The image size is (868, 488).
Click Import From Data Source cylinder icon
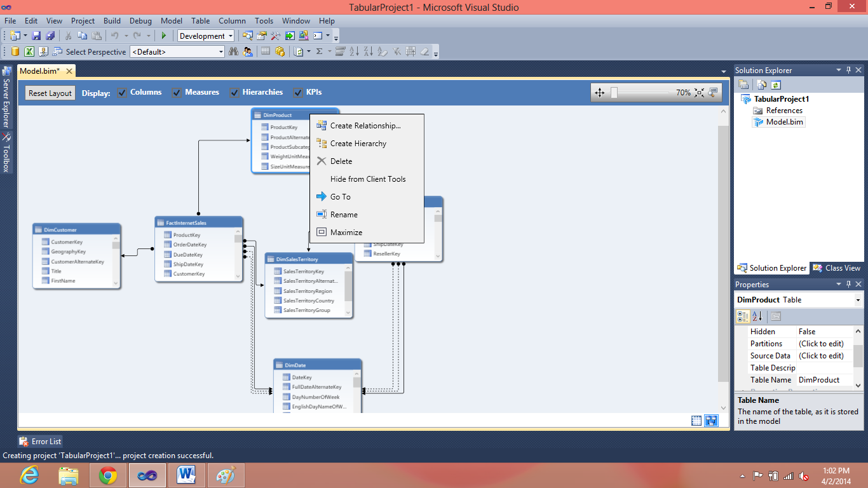(15, 51)
